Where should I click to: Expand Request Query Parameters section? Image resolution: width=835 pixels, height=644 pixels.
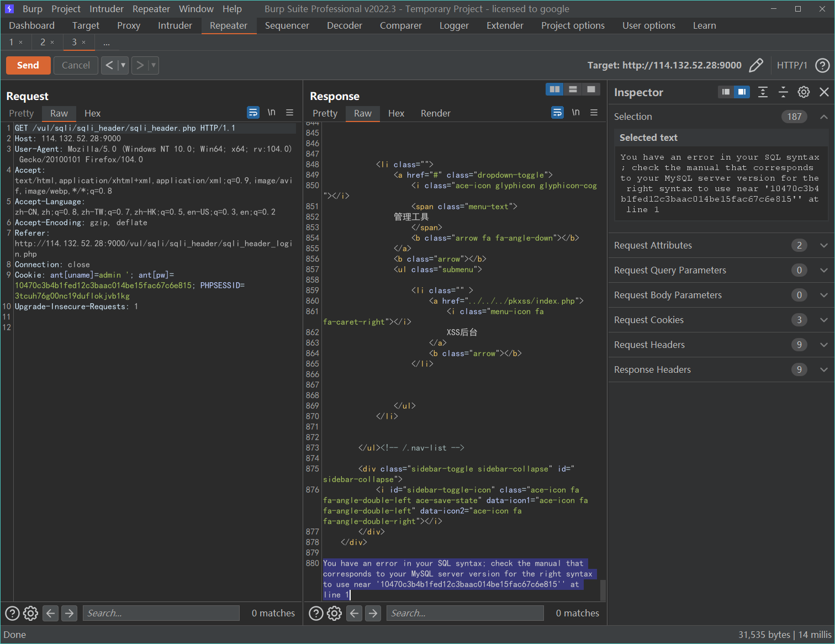coord(823,270)
